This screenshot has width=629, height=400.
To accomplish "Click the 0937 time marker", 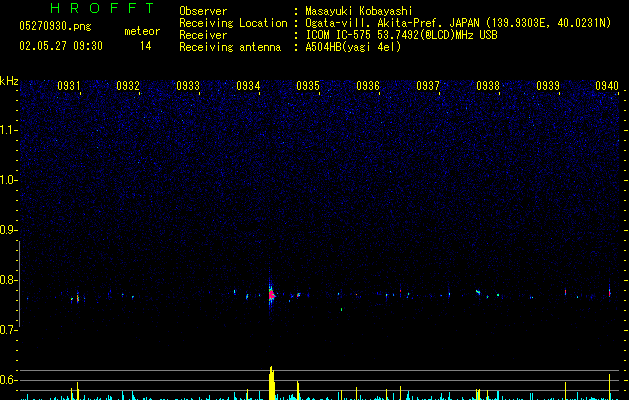I will tap(428, 86).
